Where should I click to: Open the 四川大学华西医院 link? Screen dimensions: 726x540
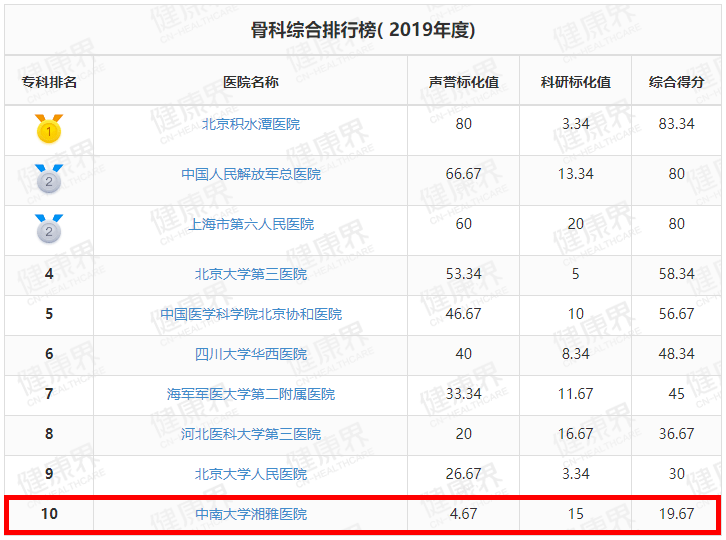(x=251, y=354)
